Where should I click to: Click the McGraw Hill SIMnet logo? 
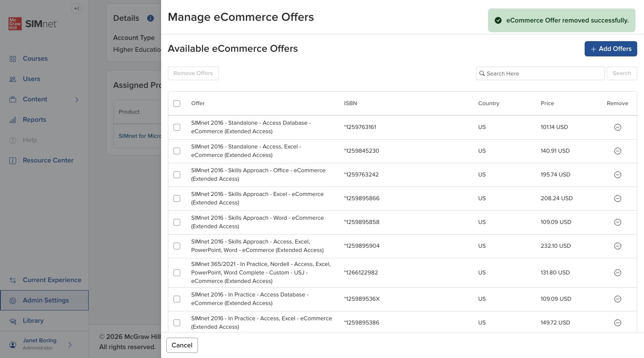(33, 24)
